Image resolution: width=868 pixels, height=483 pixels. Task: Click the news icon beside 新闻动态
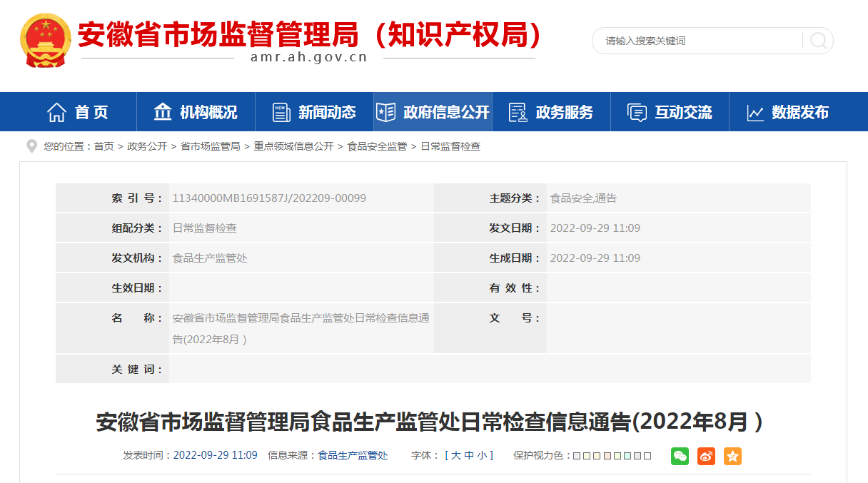[282, 112]
